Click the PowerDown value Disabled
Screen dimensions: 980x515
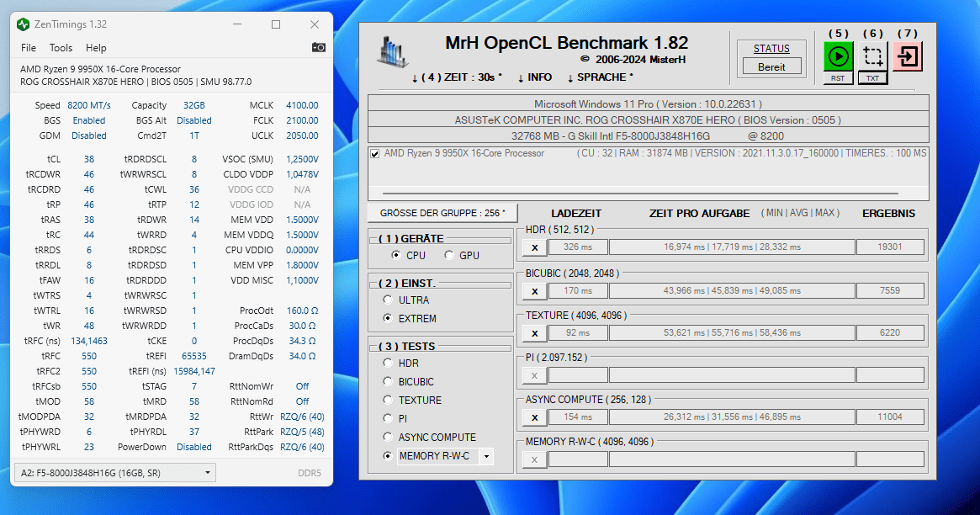click(x=193, y=447)
